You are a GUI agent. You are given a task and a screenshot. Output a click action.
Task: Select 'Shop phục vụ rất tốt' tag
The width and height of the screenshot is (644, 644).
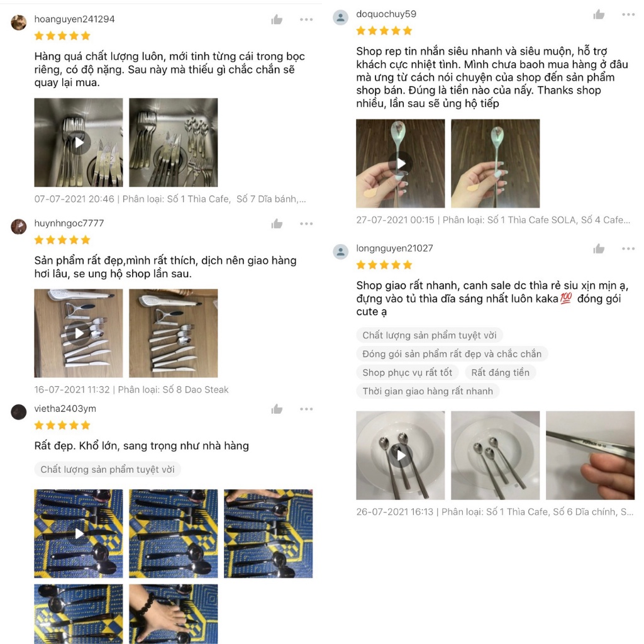click(407, 372)
